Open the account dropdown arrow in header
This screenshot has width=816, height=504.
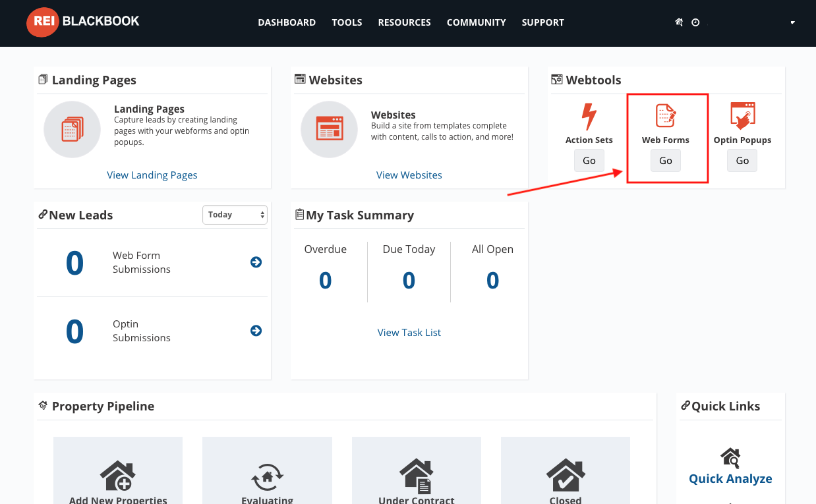[x=792, y=22]
